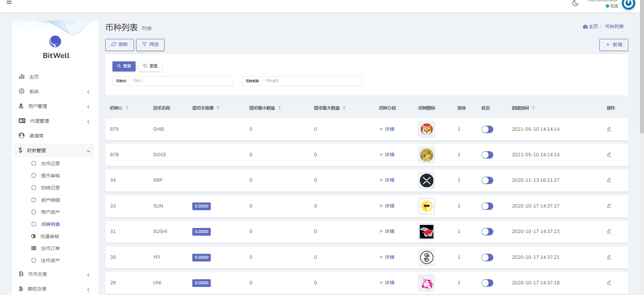Click the edit pencil for XRP row
This screenshot has height=295, width=644.
[609, 180]
